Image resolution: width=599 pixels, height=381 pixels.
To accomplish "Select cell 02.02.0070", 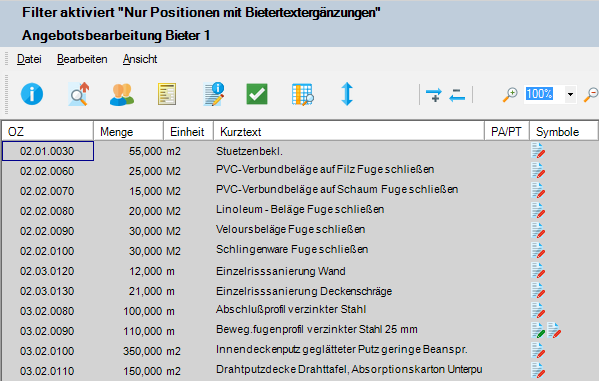I will tap(47, 191).
